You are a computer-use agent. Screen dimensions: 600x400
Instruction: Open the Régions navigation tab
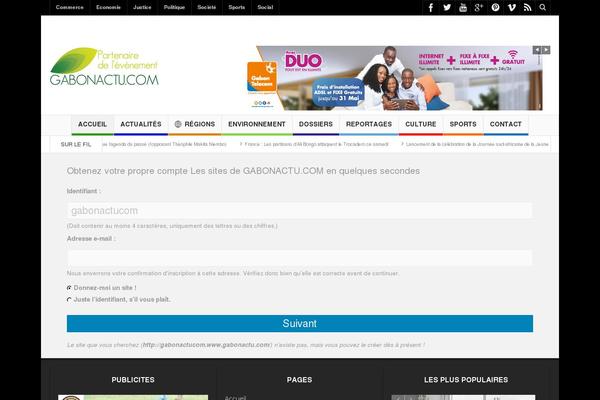tap(195, 124)
